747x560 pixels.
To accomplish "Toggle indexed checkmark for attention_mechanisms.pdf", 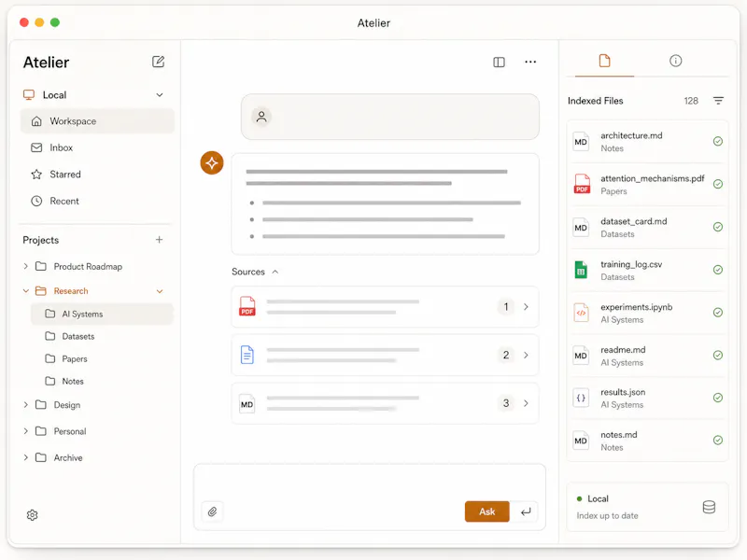I will [718, 184].
